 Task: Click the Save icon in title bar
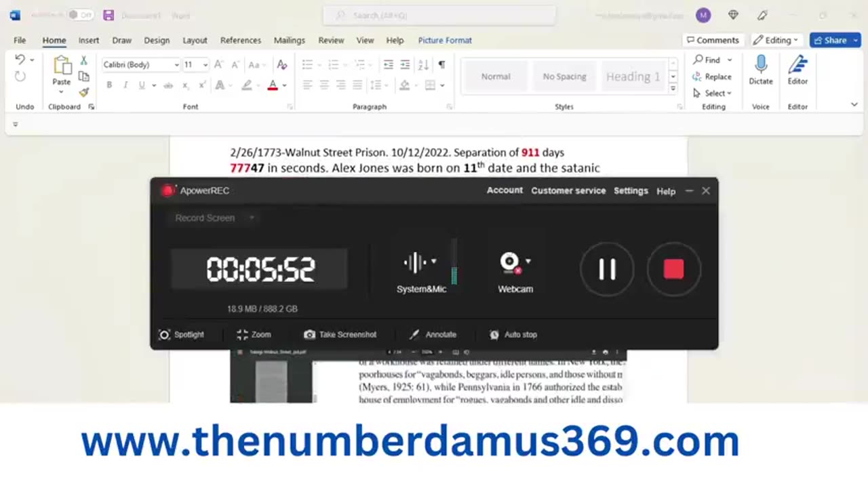pyautogui.click(x=108, y=15)
